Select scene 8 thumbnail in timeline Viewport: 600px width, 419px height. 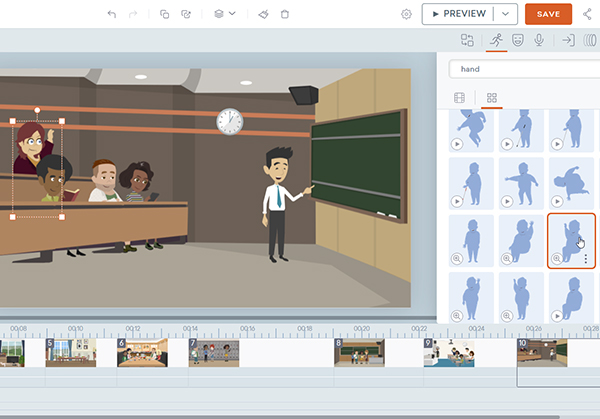coord(358,353)
